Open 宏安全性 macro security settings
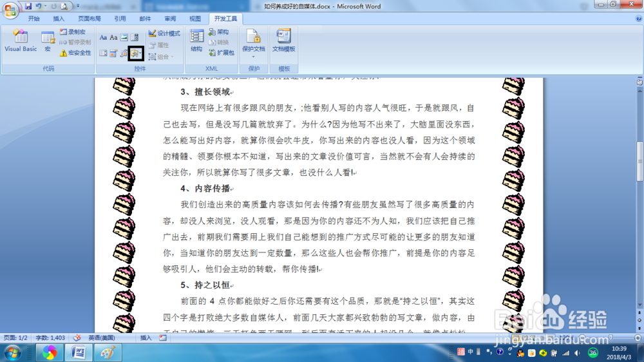The height and width of the screenshot is (362, 644). click(x=75, y=53)
